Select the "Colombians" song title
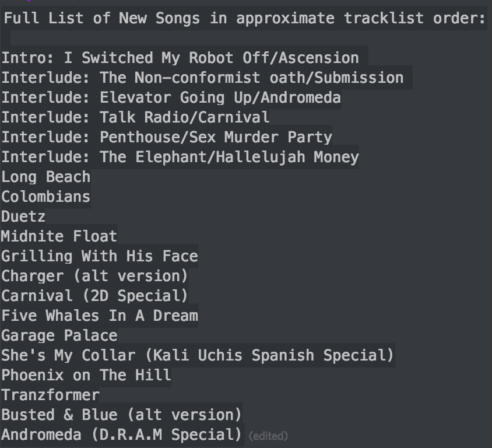Image resolution: width=492 pixels, height=448 pixels. pos(45,197)
